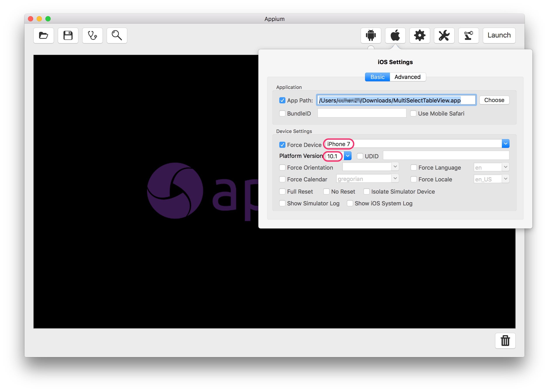The height and width of the screenshot is (392, 549).
Task: Open Robot Settings arm icon
Action: coord(468,36)
